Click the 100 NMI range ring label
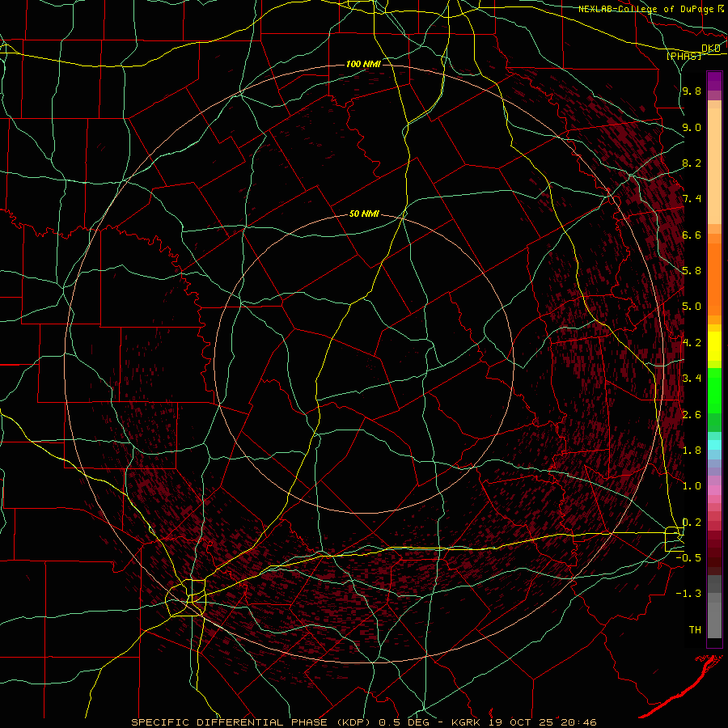The width and height of the screenshot is (728, 728). pyautogui.click(x=363, y=64)
